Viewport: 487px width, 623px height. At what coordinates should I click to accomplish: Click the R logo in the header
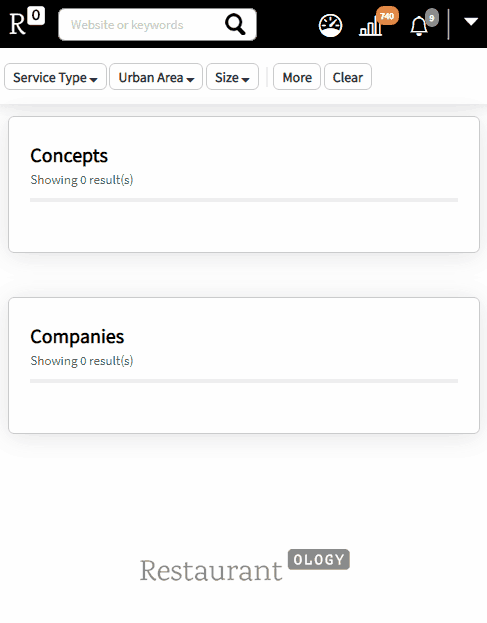pos(17,24)
